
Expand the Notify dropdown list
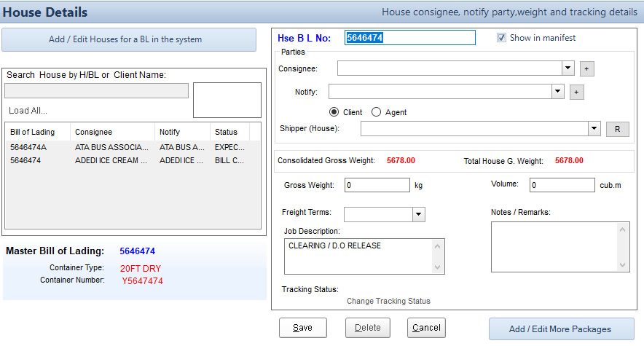point(557,91)
